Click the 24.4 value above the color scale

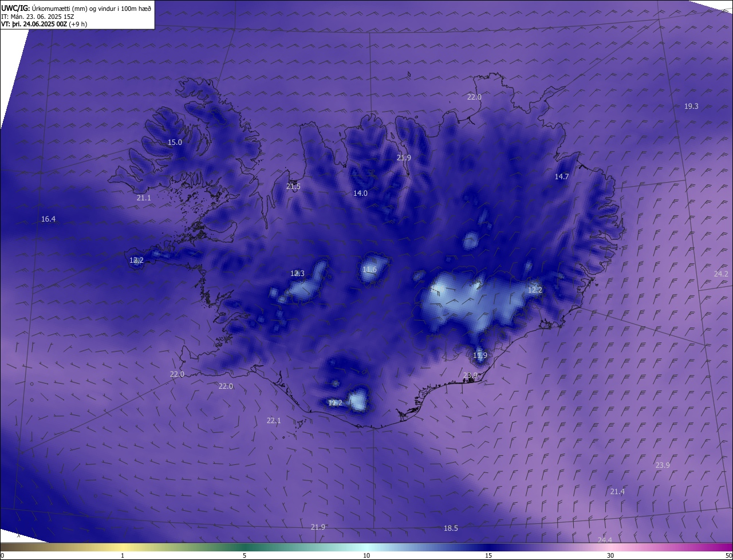[x=605, y=540]
